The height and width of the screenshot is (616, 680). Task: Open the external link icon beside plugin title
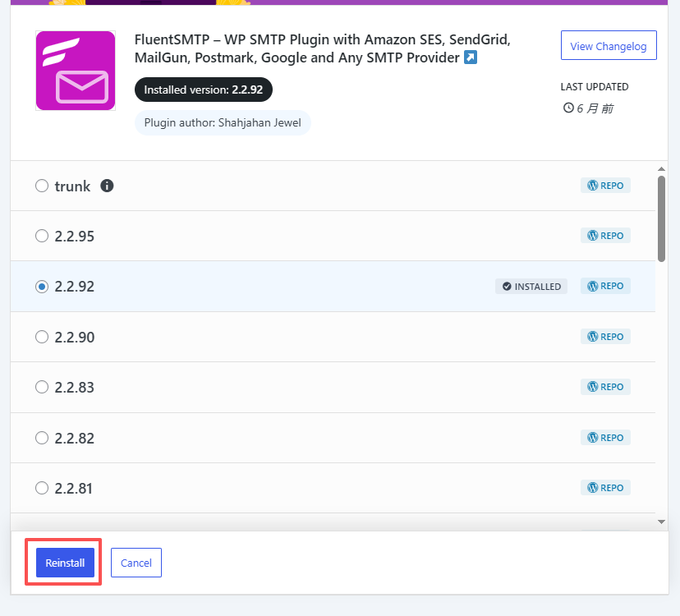click(x=471, y=57)
